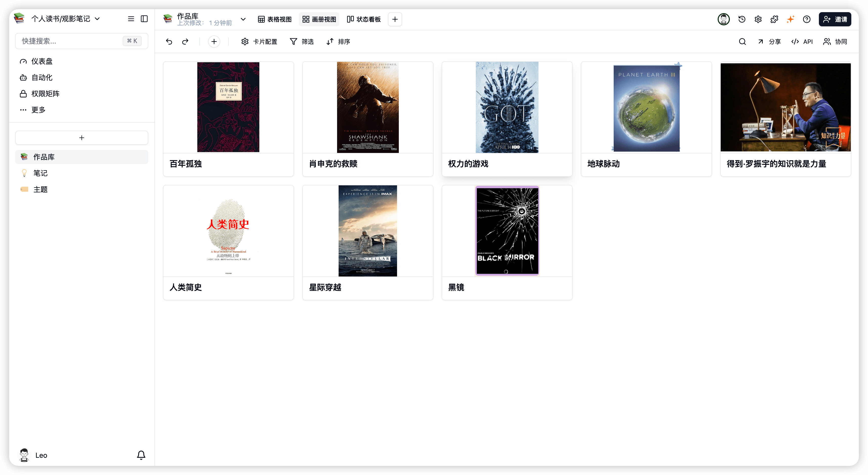
Task: Select 作品库 table in sidebar
Action: [81, 157]
